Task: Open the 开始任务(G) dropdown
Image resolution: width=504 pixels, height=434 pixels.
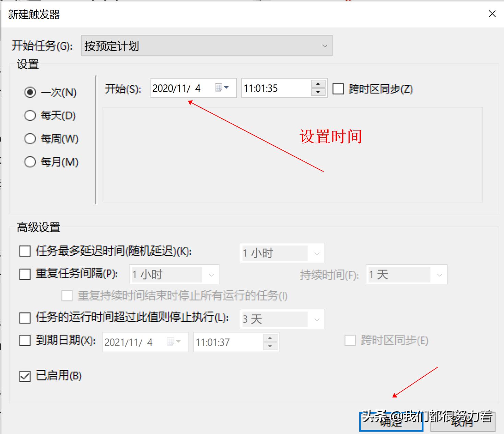Action: (325, 45)
